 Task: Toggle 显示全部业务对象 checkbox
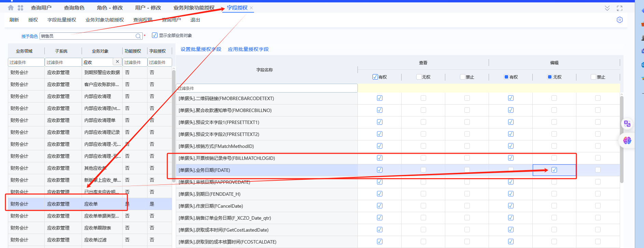pos(155,35)
